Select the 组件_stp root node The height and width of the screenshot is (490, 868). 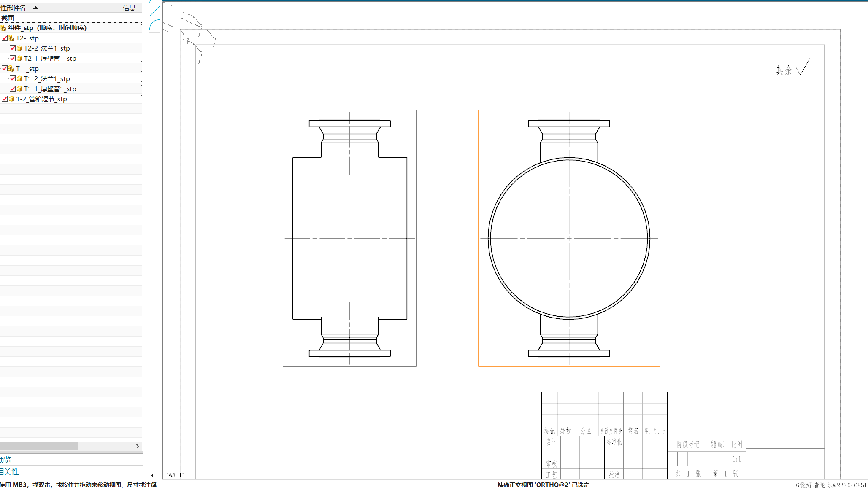(x=47, y=28)
